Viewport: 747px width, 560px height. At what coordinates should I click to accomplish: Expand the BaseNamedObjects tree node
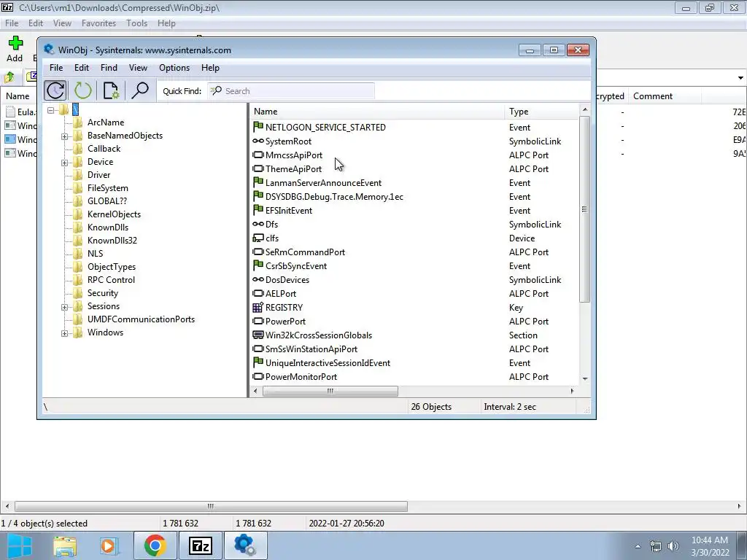(64, 136)
